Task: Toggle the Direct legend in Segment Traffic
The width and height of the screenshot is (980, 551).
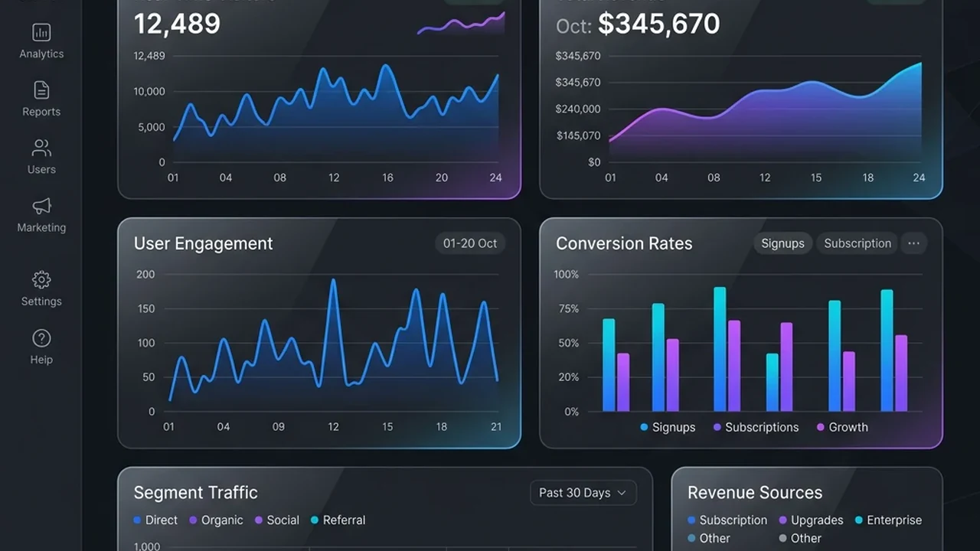Action: coord(155,520)
